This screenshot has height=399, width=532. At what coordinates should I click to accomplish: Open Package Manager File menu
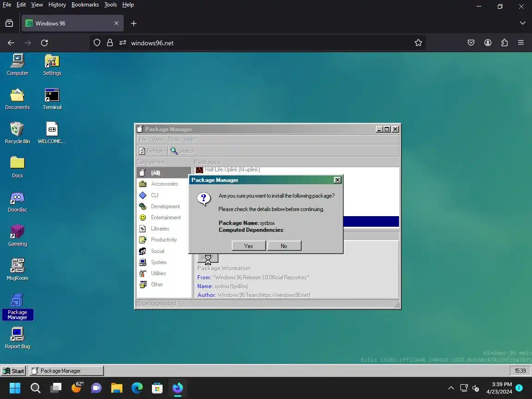[143, 139]
